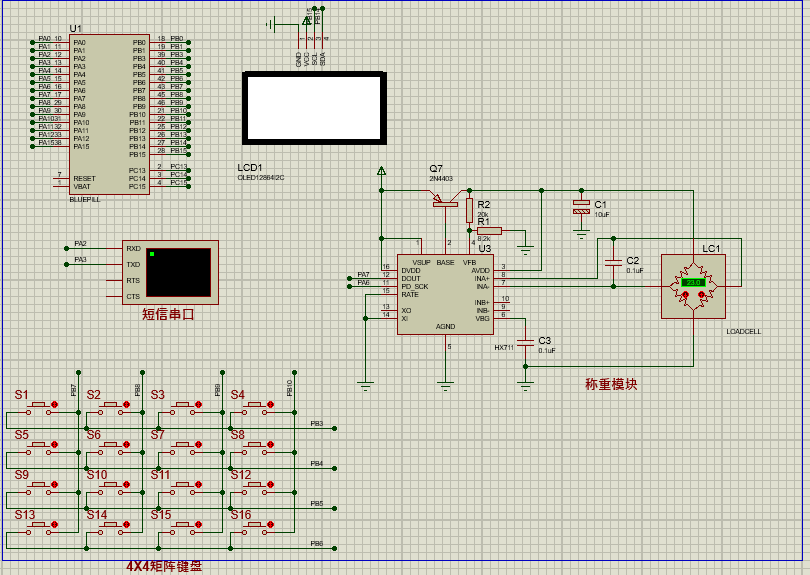
Task: Click the keypad row terminal label PB4
Action: click(x=317, y=463)
